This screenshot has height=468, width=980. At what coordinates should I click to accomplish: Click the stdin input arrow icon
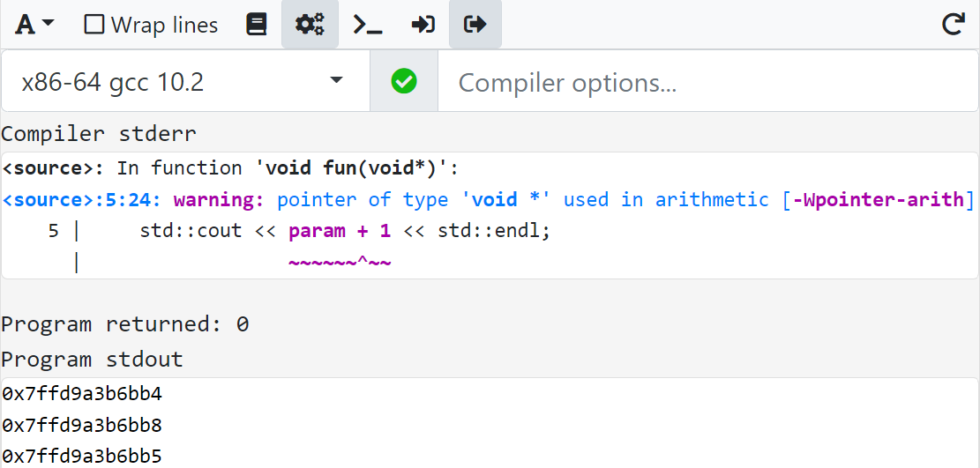coord(423,25)
